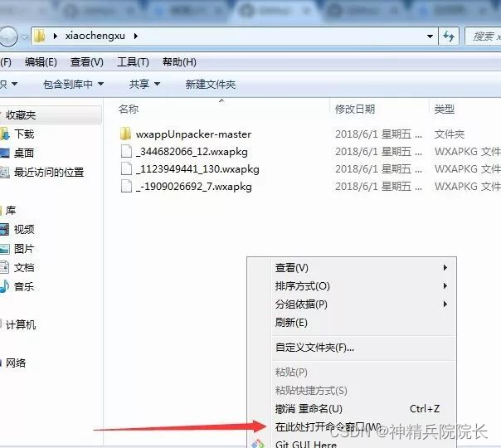Screen dimensions: 501x448
Task: Expand the arrow before xiaochengxu breadcrumb
Action: 56,37
